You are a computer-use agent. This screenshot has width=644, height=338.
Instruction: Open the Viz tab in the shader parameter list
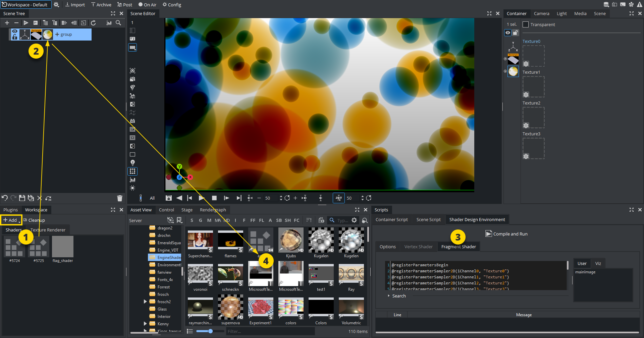point(598,263)
